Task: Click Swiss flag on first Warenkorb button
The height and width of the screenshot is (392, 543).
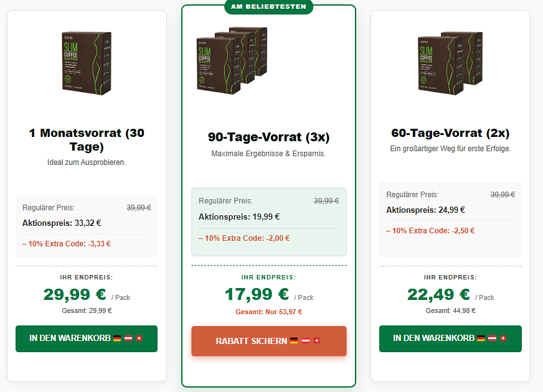Action: [139, 338]
